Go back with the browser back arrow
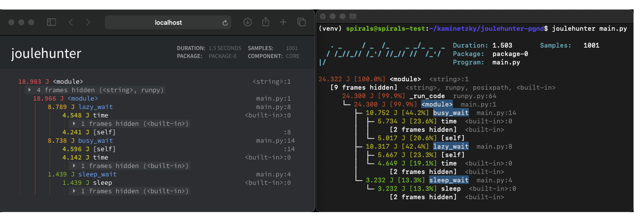Viewport: 644px width, 223px height. (71, 22)
